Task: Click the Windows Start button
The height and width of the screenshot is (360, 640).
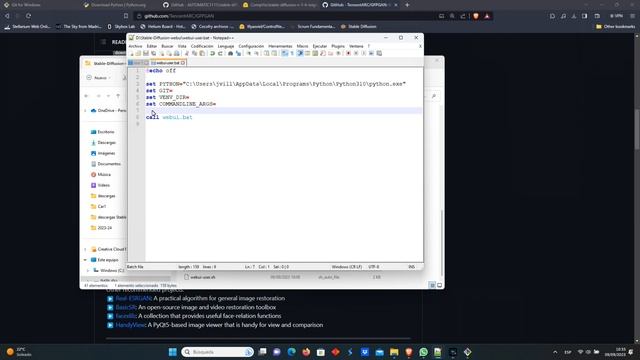Action: pos(173,352)
